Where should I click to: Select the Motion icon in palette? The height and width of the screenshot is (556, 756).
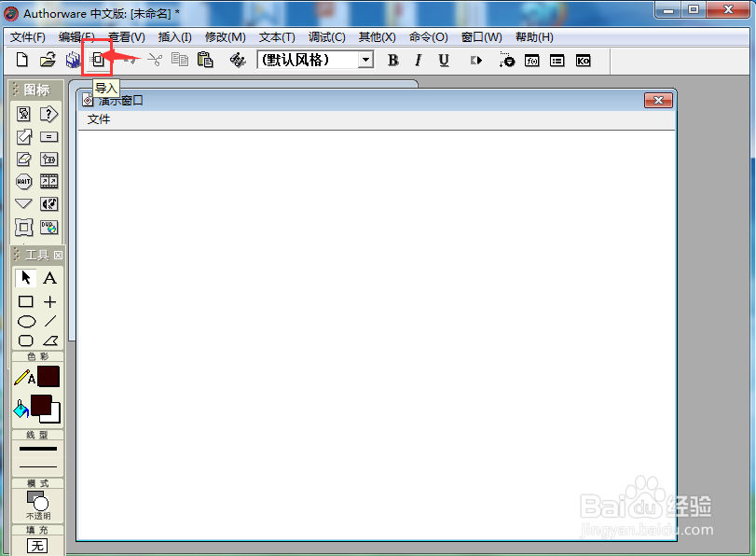23,136
